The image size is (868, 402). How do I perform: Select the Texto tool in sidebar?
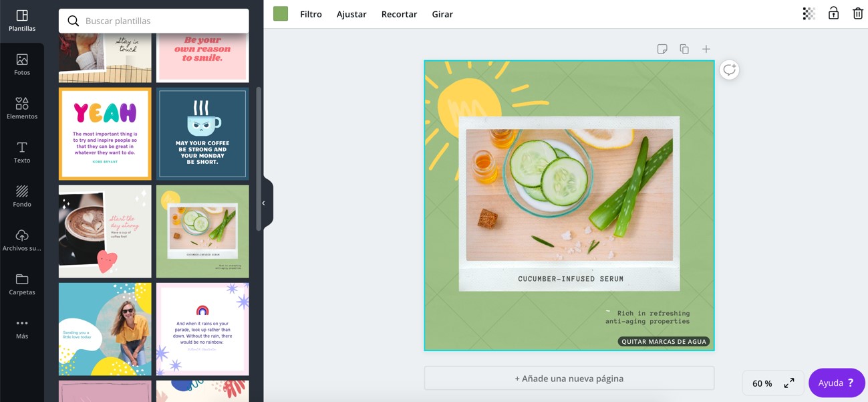tap(22, 152)
